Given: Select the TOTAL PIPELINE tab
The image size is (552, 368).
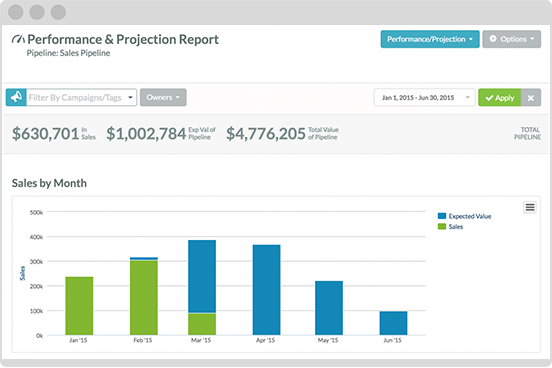Looking at the screenshot, I should click(x=527, y=133).
